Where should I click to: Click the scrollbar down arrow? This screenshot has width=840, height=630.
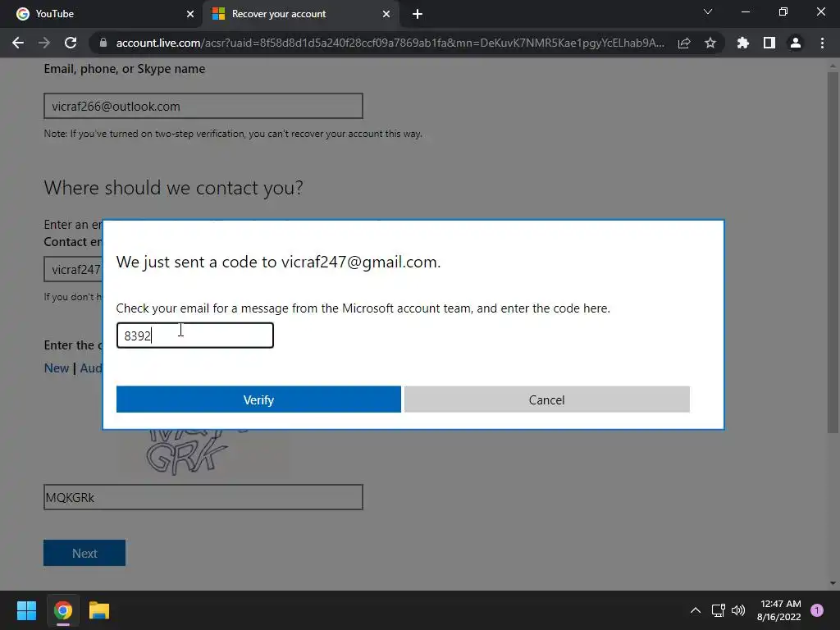(833, 583)
